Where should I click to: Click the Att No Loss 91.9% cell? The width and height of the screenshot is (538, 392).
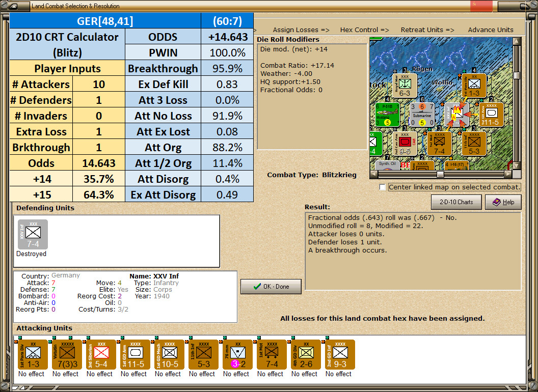[228, 116]
